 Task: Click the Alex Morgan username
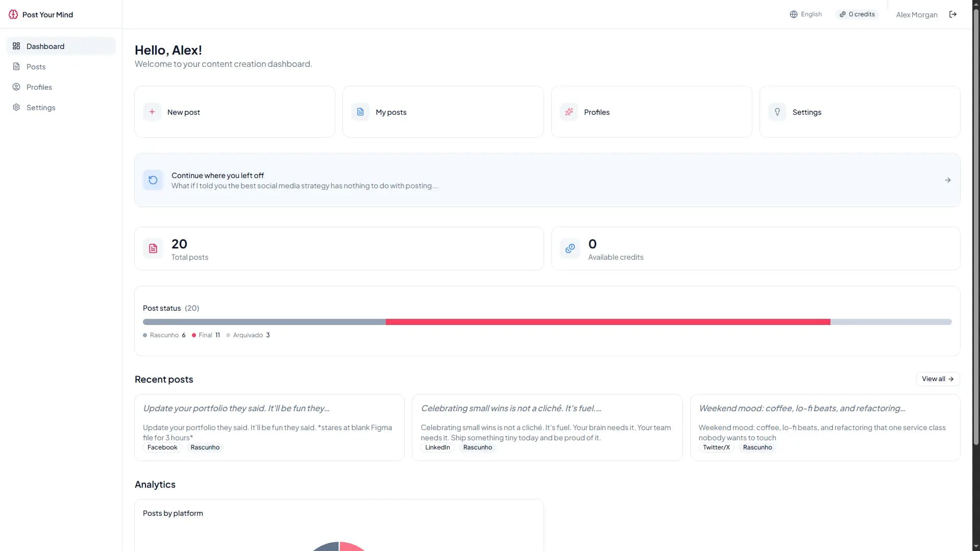[917, 15]
